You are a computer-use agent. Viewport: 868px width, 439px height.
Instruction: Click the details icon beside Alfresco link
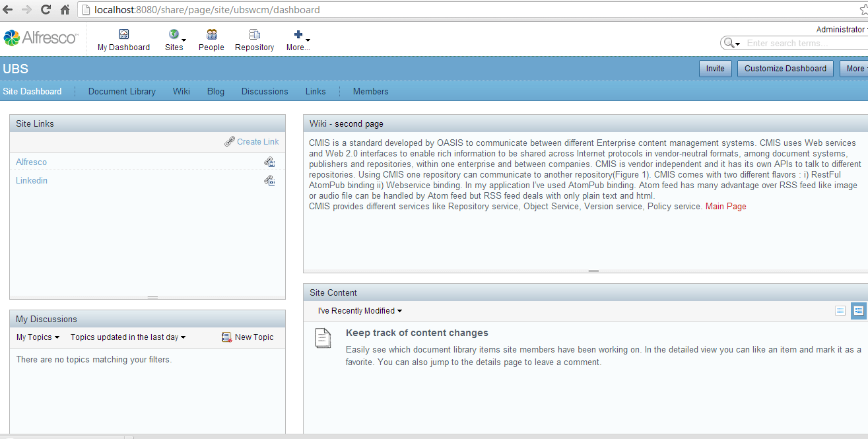coord(269,162)
